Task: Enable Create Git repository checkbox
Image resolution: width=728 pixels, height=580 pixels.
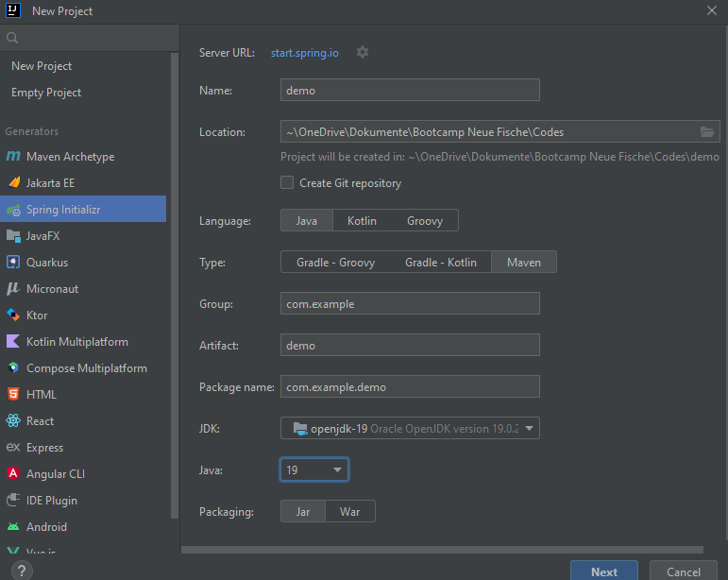Action: (287, 182)
